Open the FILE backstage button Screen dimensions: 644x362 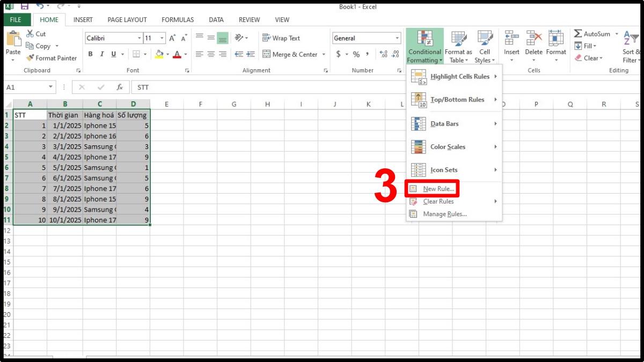(16, 20)
